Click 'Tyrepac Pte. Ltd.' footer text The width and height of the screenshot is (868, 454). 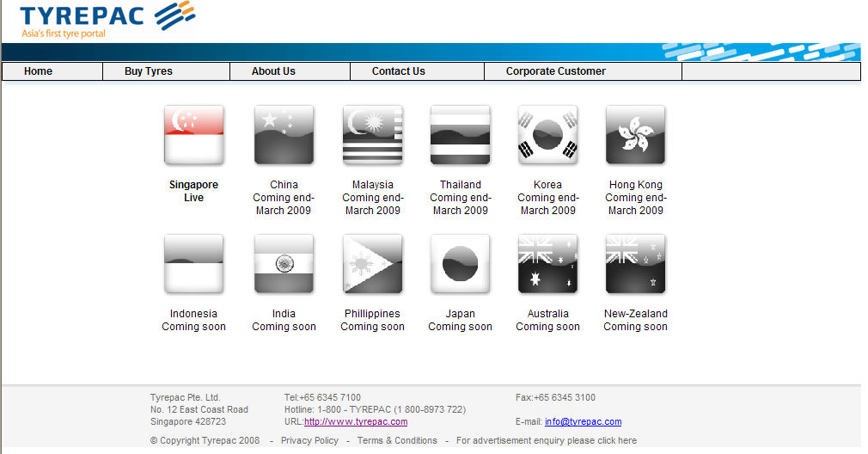[x=186, y=397]
